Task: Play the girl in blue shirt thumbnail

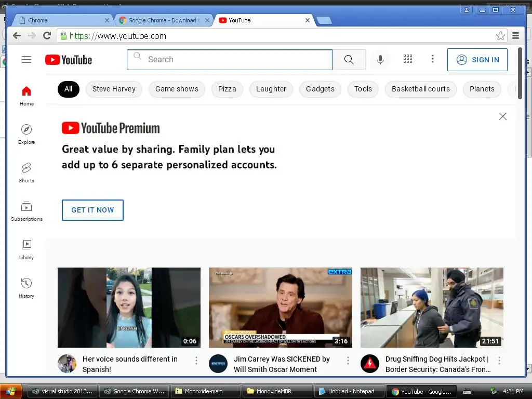Action: (x=129, y=308)
